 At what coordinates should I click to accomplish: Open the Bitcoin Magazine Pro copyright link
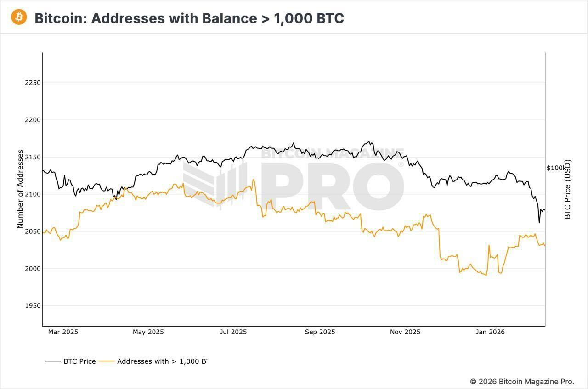pos(522,382)
